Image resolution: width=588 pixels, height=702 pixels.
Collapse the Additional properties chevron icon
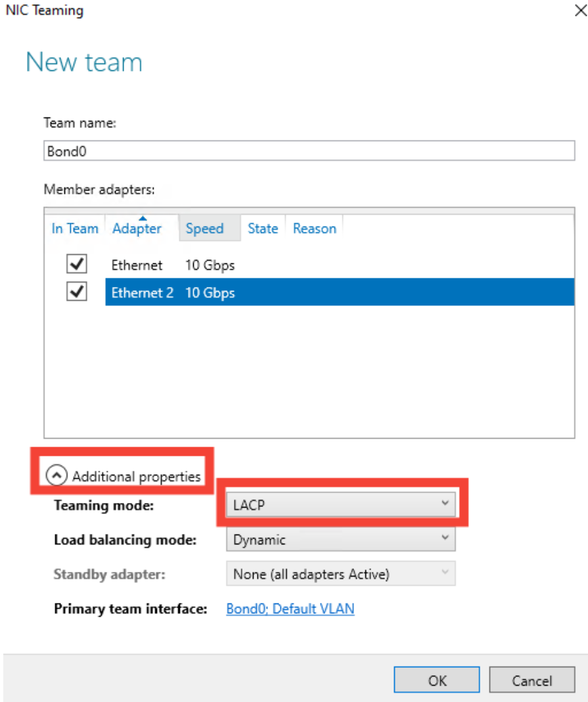(57, 476)
